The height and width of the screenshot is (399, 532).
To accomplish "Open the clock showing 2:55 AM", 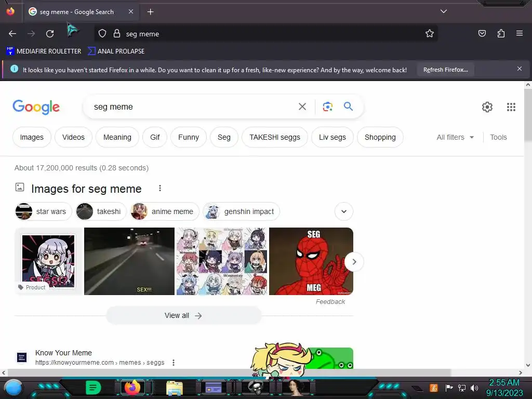I will coord(504,388).
